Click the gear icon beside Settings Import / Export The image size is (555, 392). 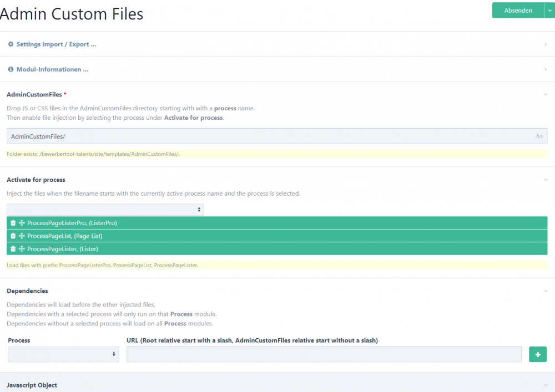point(11,44)
